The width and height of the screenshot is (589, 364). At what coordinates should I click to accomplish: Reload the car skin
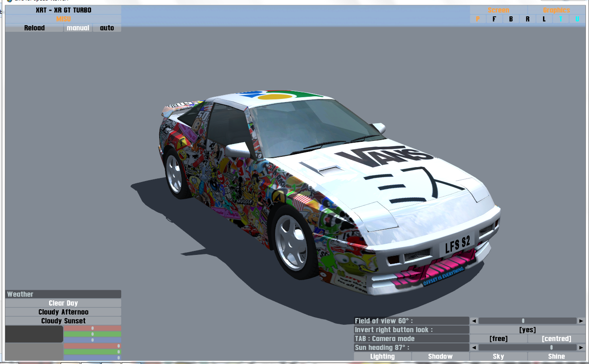34,28
